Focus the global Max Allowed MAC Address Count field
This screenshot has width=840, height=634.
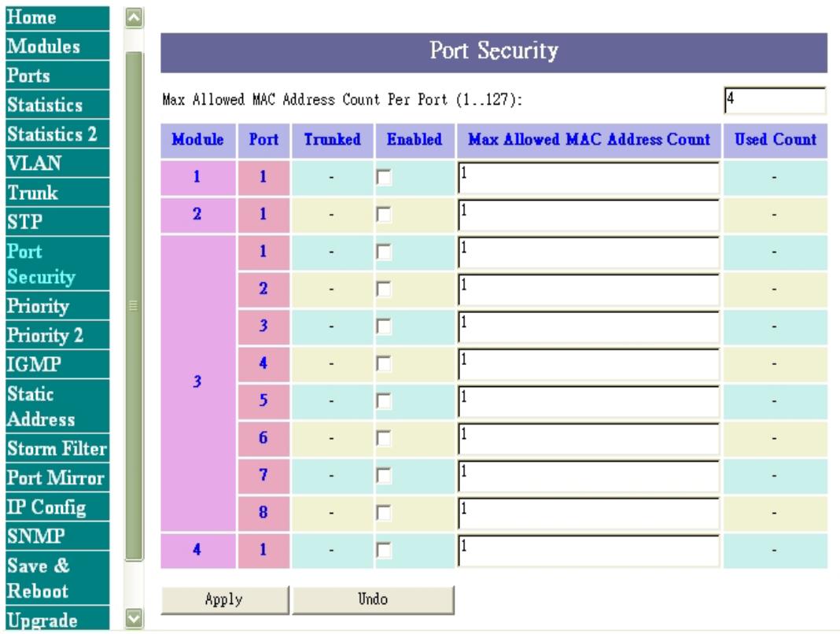[775, 100]
